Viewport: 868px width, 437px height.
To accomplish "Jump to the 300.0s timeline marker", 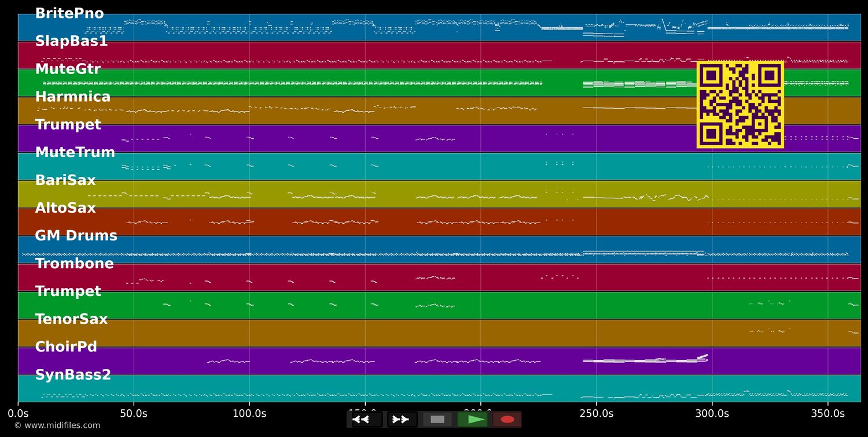I will coord(712,414).
